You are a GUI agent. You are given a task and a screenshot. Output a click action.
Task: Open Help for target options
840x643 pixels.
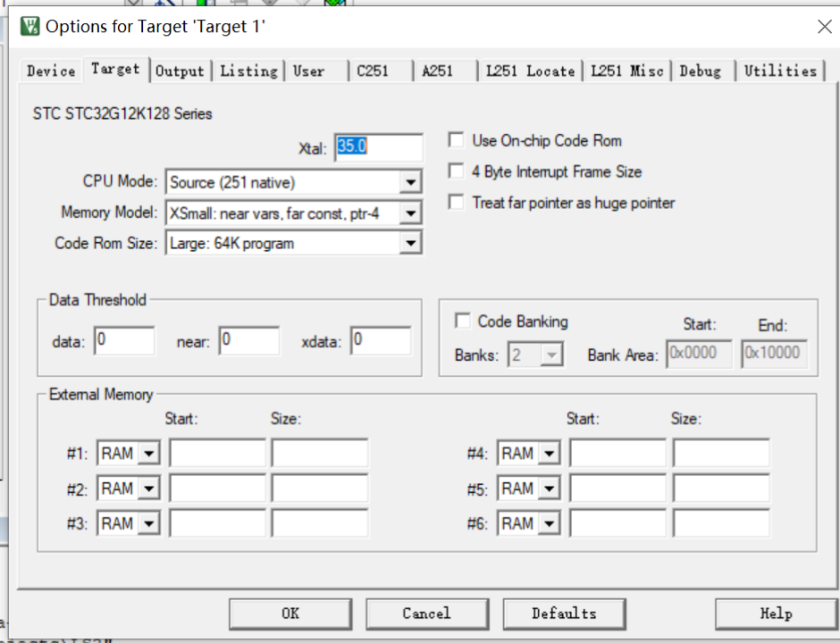click(x=777, y=614)
